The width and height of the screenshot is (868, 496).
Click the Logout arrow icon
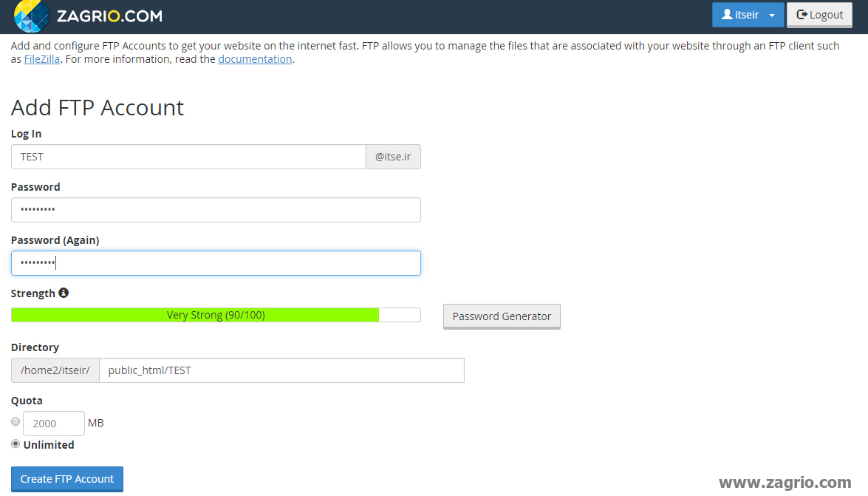(x=802, y=14)
